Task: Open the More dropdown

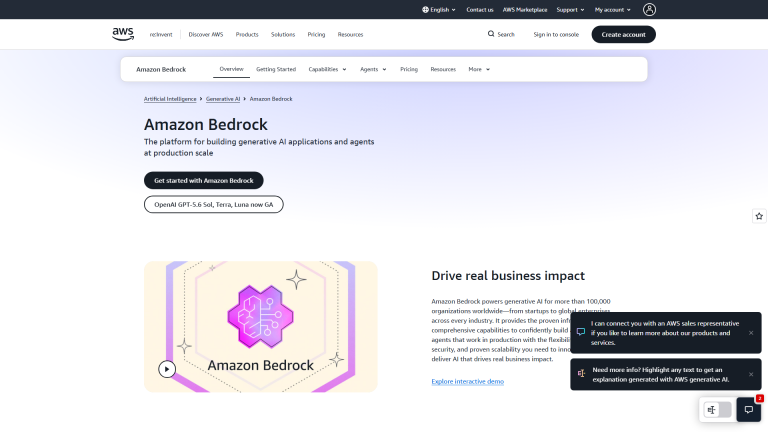Action: [x=479, y=69]
